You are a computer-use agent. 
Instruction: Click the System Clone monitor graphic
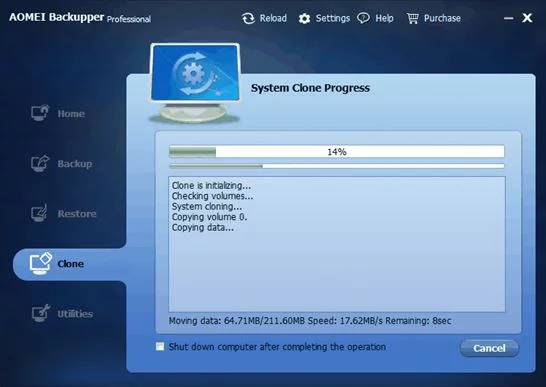point(195,83)
